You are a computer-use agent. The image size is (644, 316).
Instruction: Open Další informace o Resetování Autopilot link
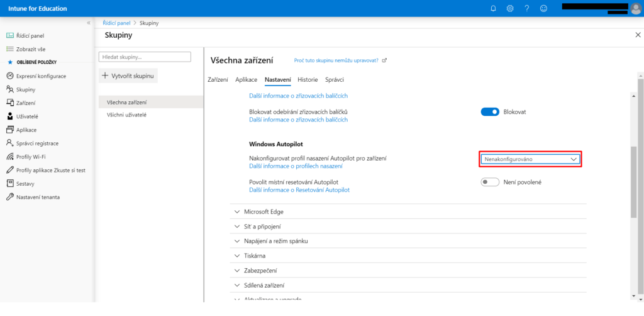coord(299,189)
